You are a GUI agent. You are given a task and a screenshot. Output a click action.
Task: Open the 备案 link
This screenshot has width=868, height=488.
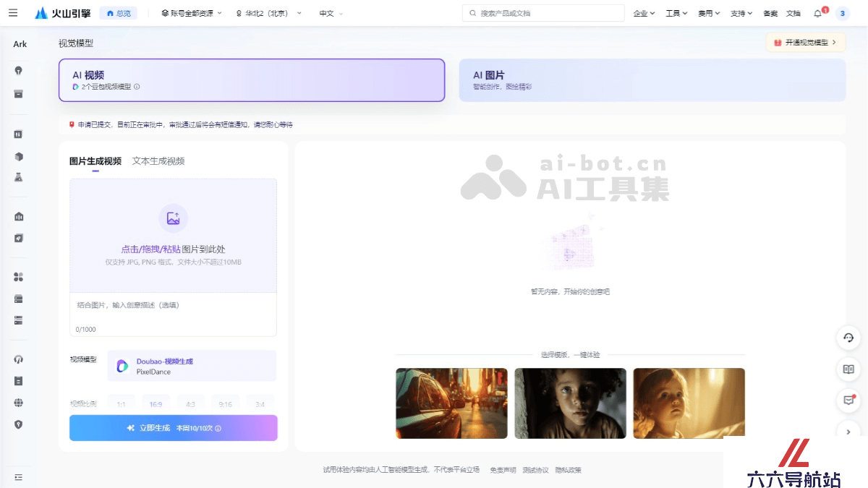pyautogui.click(x=770, y=13)
